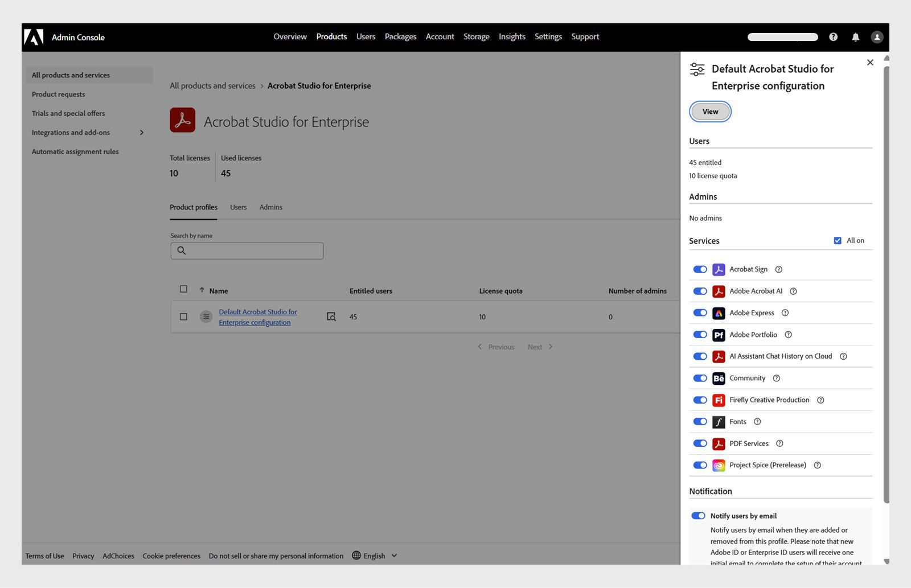Switch to the Admins tab

point(270,207)
